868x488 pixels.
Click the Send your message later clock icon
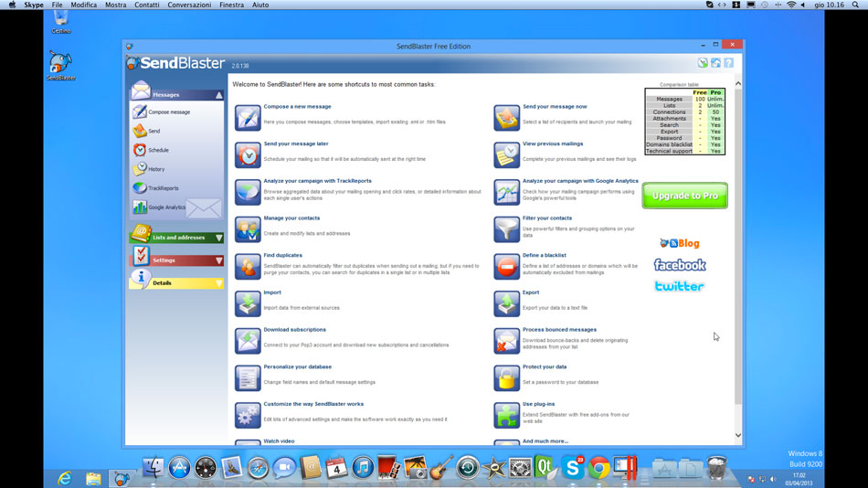coord(248,154)
